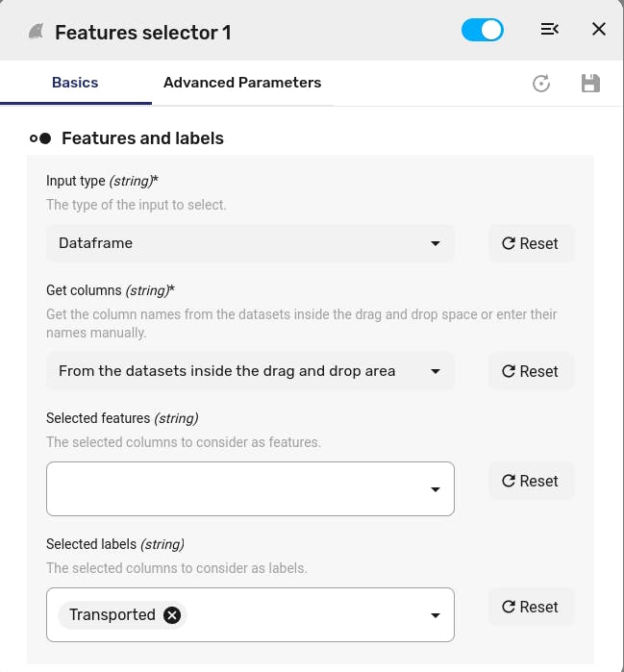Screen dimensions: 624x672
Task: Switch to the Basics tab
Action: (75, 83)
